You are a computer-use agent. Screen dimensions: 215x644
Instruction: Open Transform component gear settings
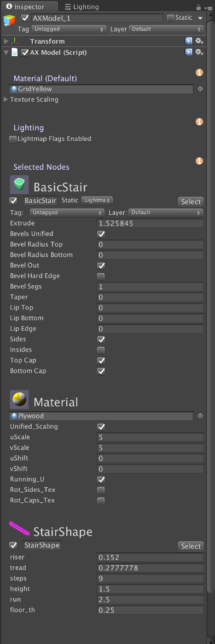[x=199, y=41]
